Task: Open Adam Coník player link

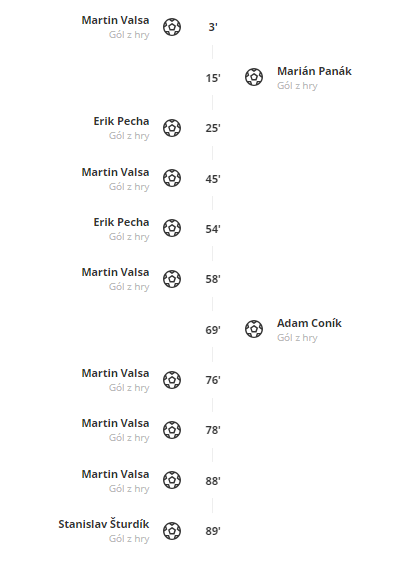Action: click(309, 323)
